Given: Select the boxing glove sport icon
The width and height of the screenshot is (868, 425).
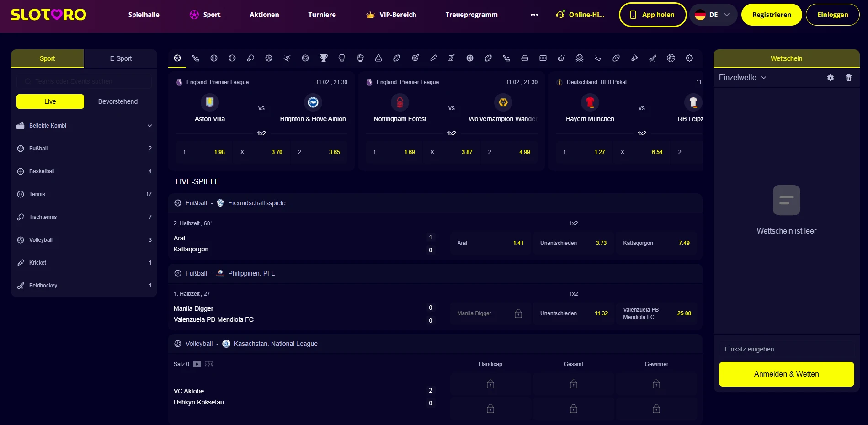Looking at the screenshot, I should tap(342, 58).
